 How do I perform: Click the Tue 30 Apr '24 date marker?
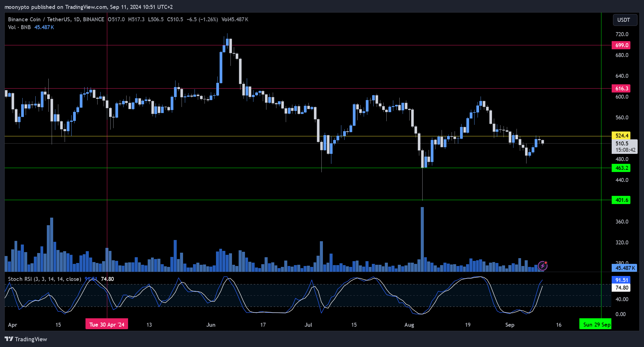107,324
